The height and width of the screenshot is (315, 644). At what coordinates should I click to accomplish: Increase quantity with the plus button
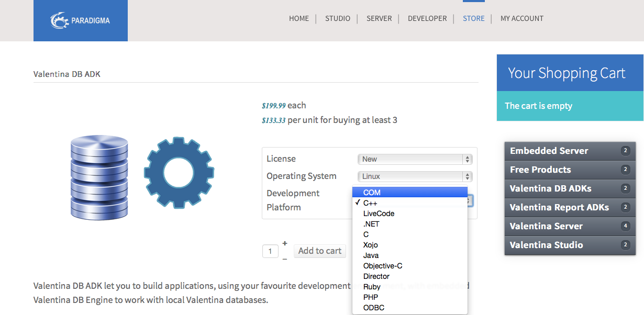pyautogui.click(x=285, y=243)
